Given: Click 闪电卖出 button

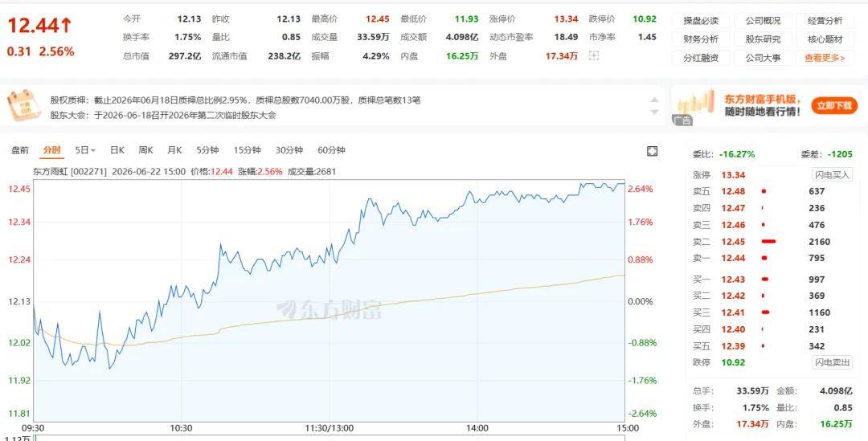Looking at the screenshot, I should click(833, 362).
